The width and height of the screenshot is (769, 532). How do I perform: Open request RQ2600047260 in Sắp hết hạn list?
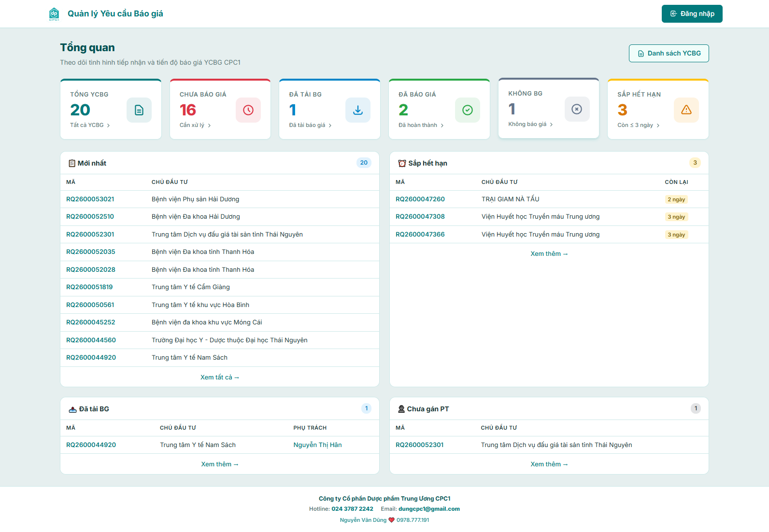coord(420,199)
